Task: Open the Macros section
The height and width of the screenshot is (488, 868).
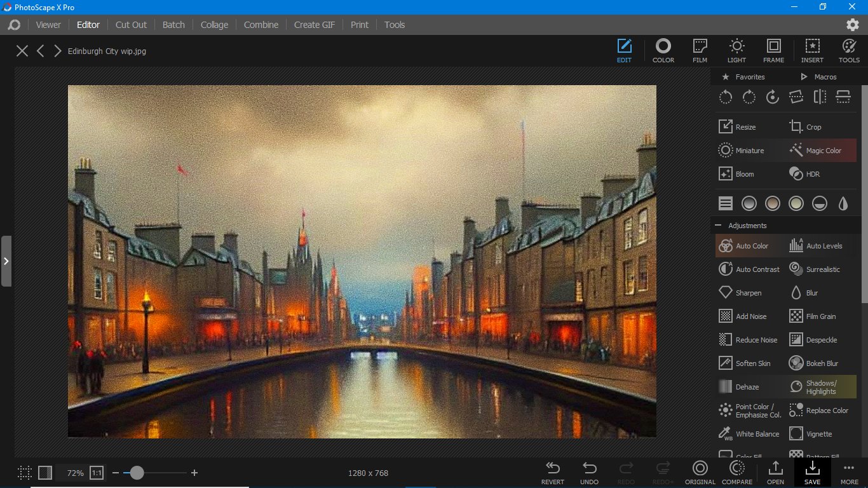Action: tap(818, 77)
